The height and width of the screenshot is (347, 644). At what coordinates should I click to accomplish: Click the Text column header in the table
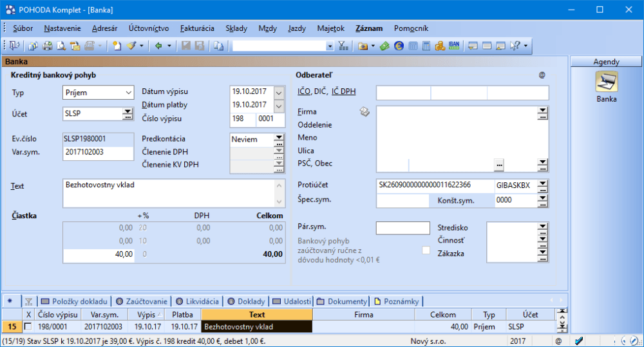257,315
